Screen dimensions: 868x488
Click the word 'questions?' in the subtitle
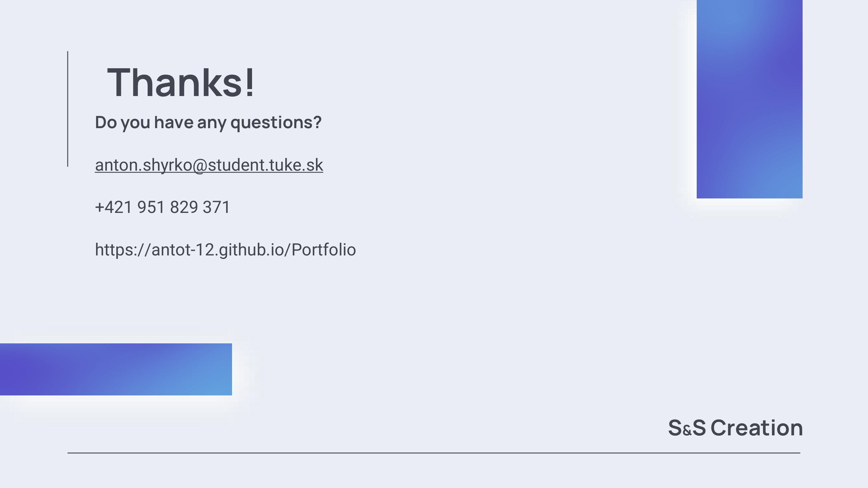276,123
